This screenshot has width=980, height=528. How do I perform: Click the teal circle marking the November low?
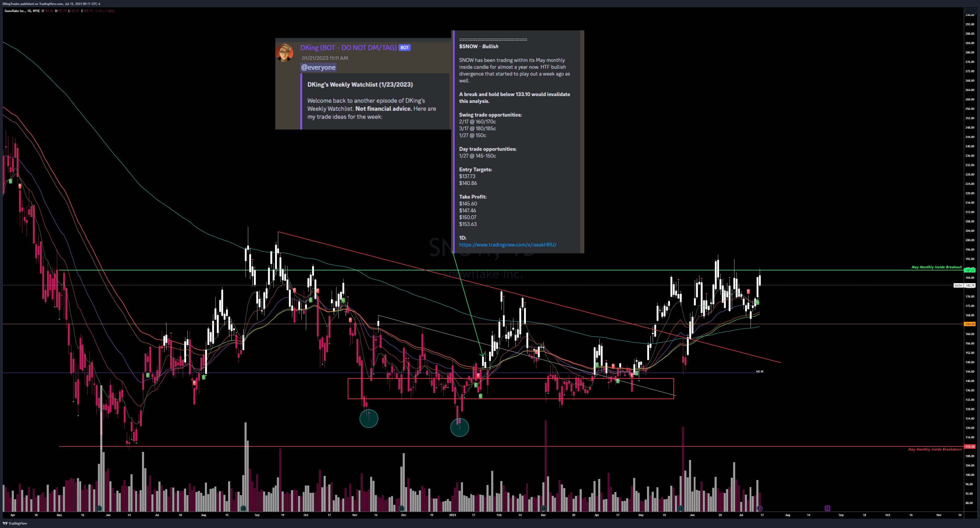point(369,418)
